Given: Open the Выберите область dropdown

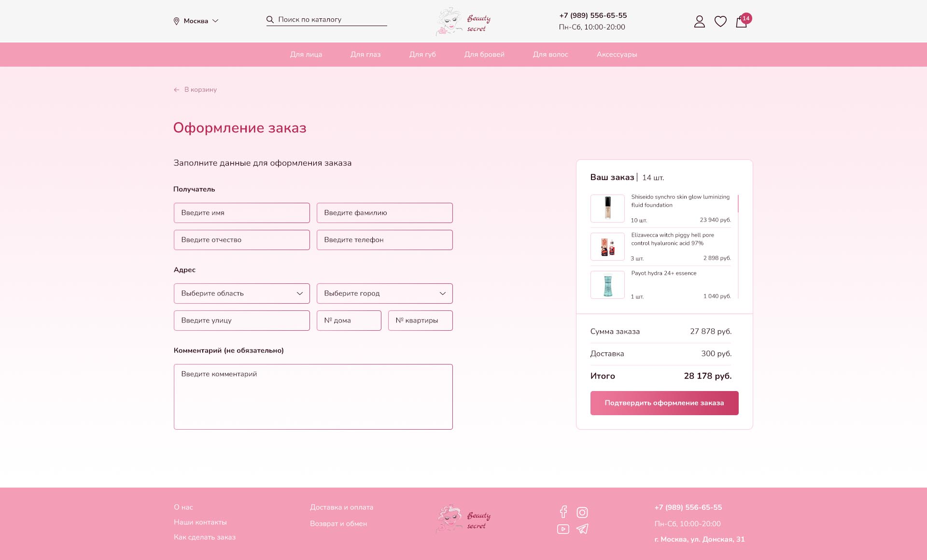Looking at the screenshot, I should click(x=242, y=294).
